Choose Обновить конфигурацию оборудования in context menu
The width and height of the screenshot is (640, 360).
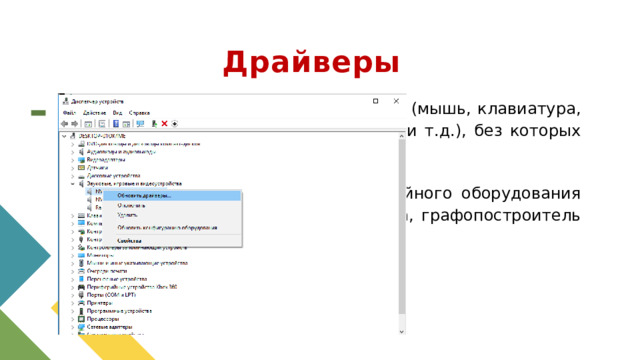tap(172, 227)
